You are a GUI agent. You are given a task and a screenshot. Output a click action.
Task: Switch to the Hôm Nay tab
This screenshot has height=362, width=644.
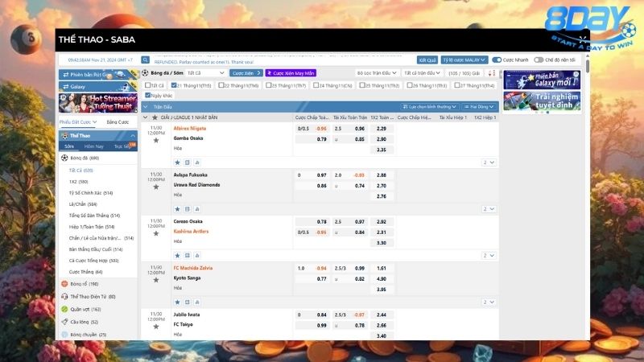coord(93,146)
